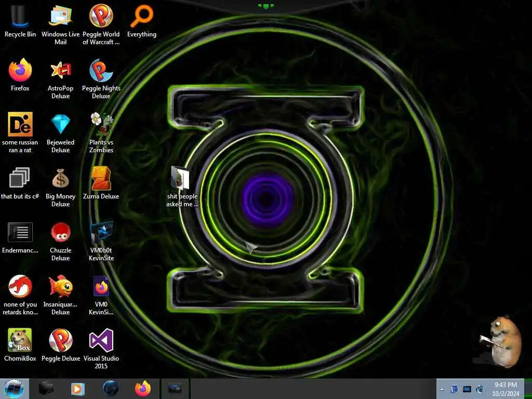This screenshot has width=532, height=399.
Task: Select the Bejeweled Deluxe diamond icon
Action: pos(60,132)
